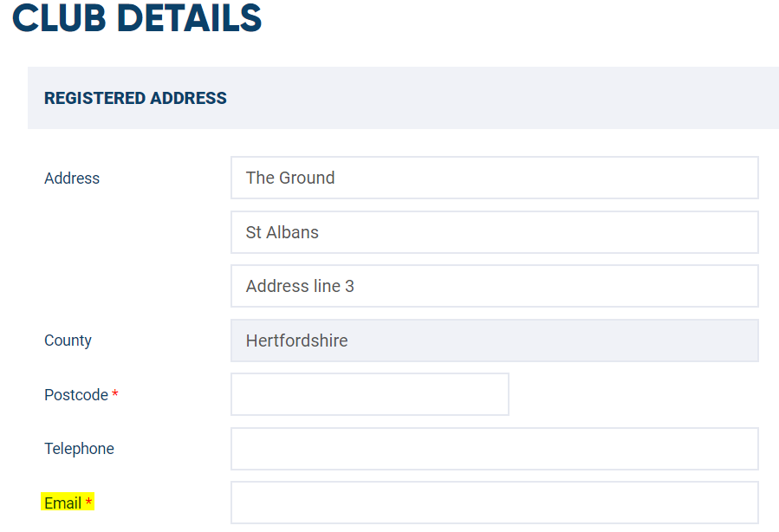Click the County label text
Viewport: 779px width, 532px height.
point(68,341)
